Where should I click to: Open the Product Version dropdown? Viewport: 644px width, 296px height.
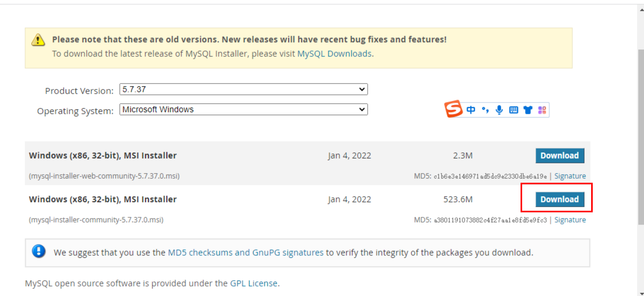243,89
